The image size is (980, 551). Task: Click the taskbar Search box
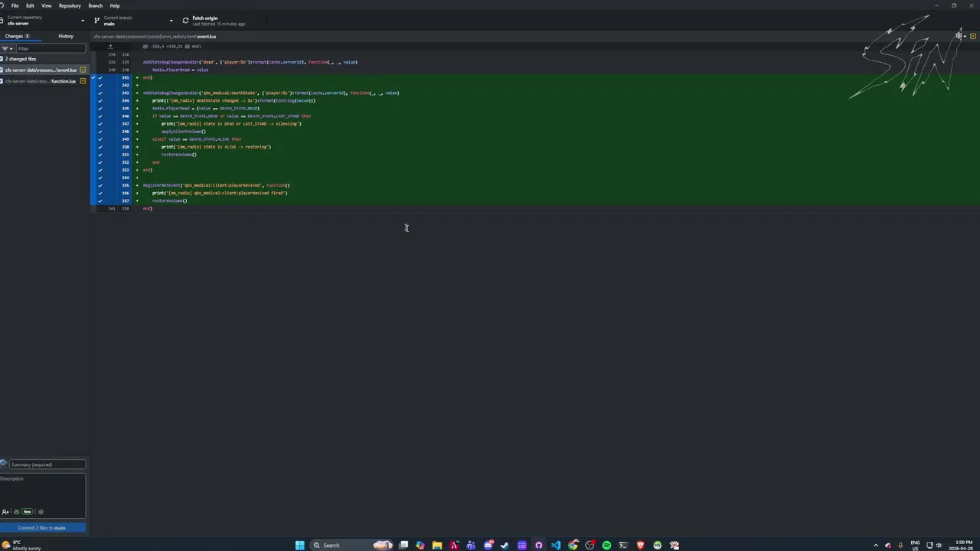pos(351,545)
